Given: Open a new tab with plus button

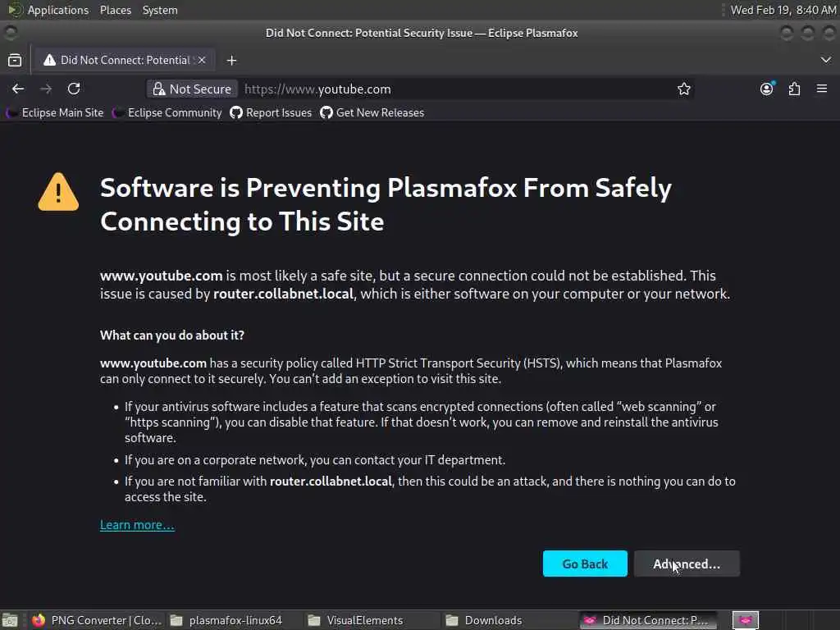Looking at the screenshot, I should (x=231, y=61).
